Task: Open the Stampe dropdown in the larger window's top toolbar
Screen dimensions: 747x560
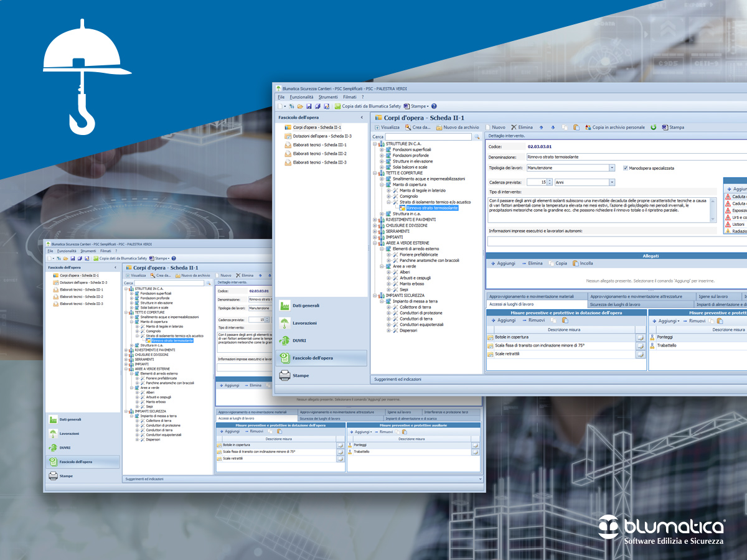Action: coord(416,106)
